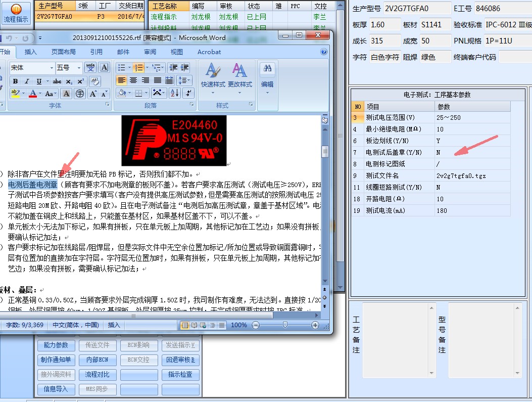Apply character shading icon
The width and height of the screenshot is (532, 402).
tap(67, 94)
